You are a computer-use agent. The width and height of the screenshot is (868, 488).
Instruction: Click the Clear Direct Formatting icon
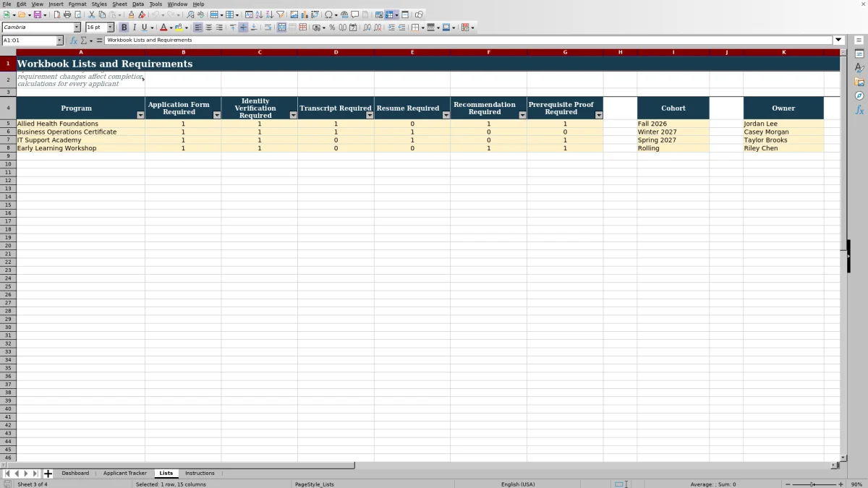[142, 14]
